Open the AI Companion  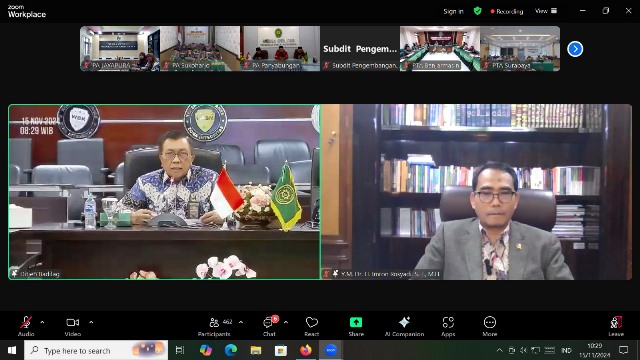coord(404,326)
